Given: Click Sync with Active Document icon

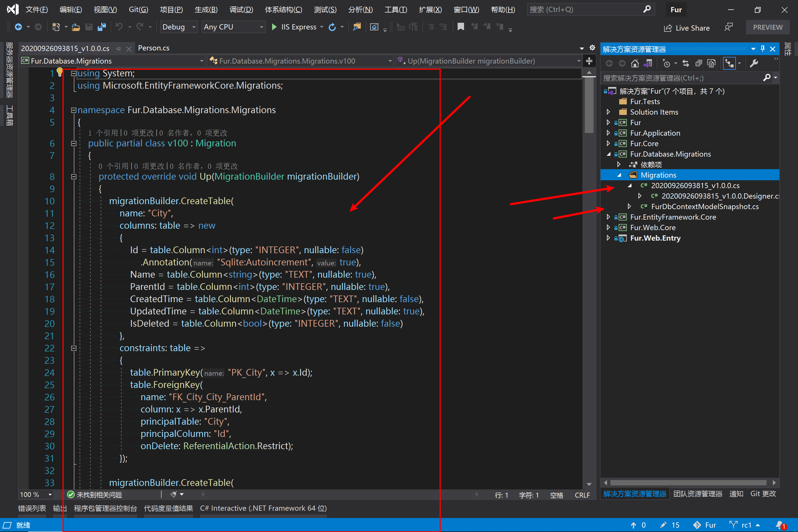Looking at the screenshot, I should [686, 64].
